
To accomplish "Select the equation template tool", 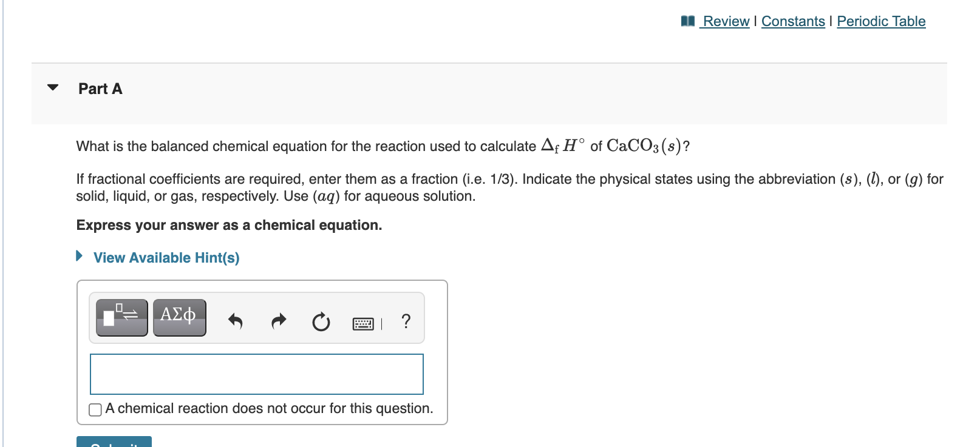I will coord(121,317).
